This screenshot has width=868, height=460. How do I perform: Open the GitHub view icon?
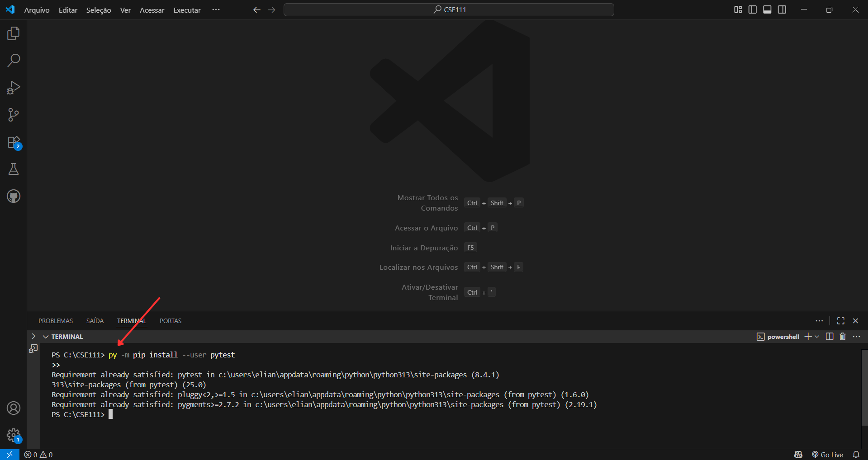tap(14, 196)
